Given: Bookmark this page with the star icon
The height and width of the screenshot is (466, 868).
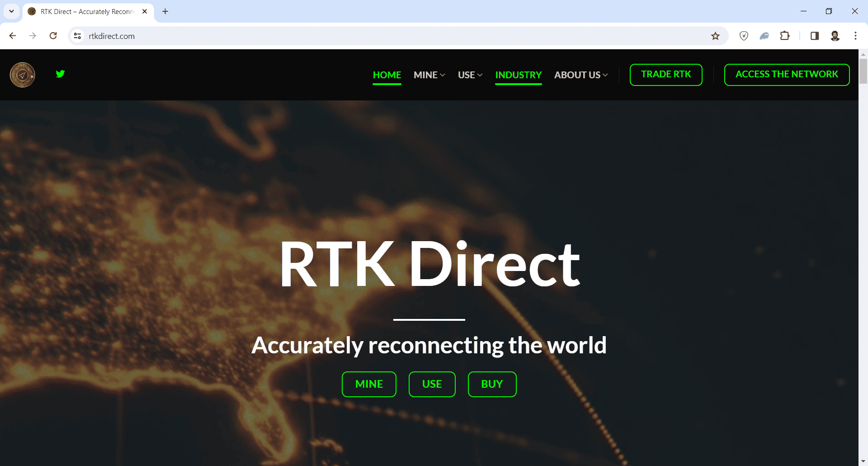Looking at the screenshot, I should pos(715,36).
